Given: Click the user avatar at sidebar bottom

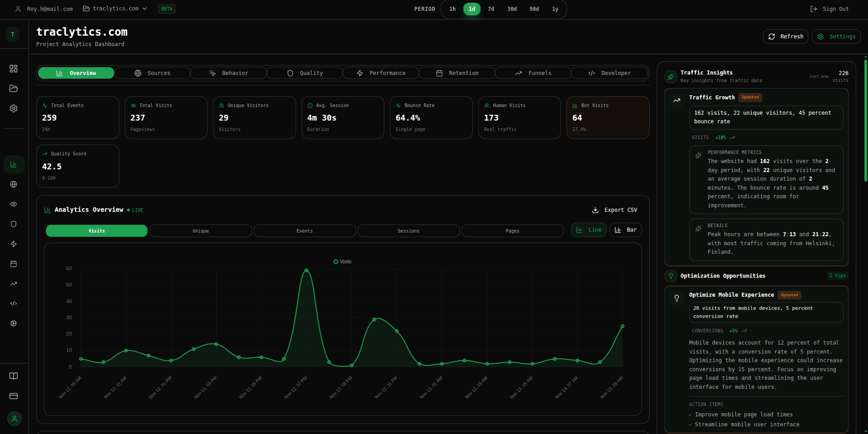Looking at the screenshot, I should pyautogui.click(x=14, y=419).
